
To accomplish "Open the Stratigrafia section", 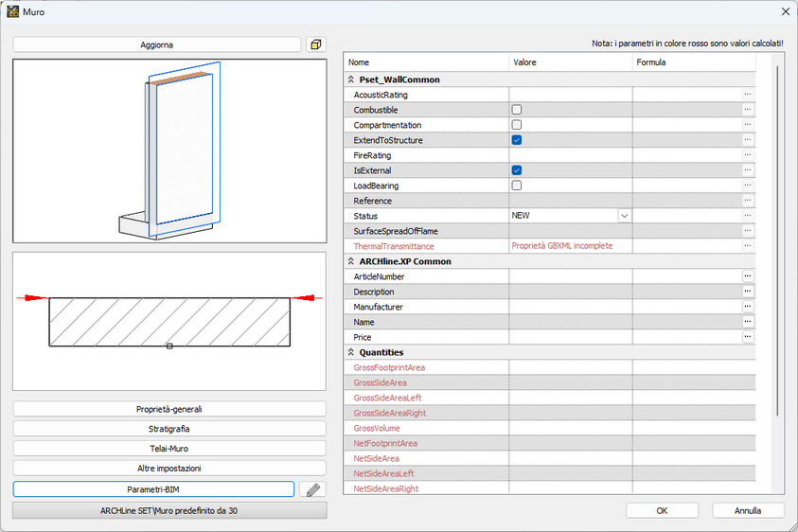I will [168, 429].
